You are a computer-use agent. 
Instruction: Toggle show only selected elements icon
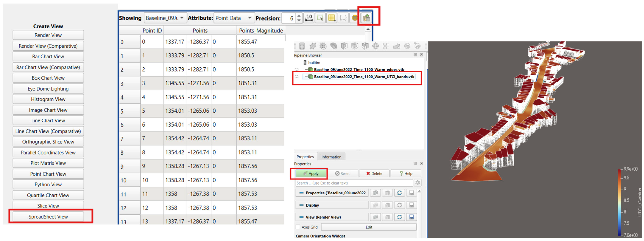tap(320, 18)
